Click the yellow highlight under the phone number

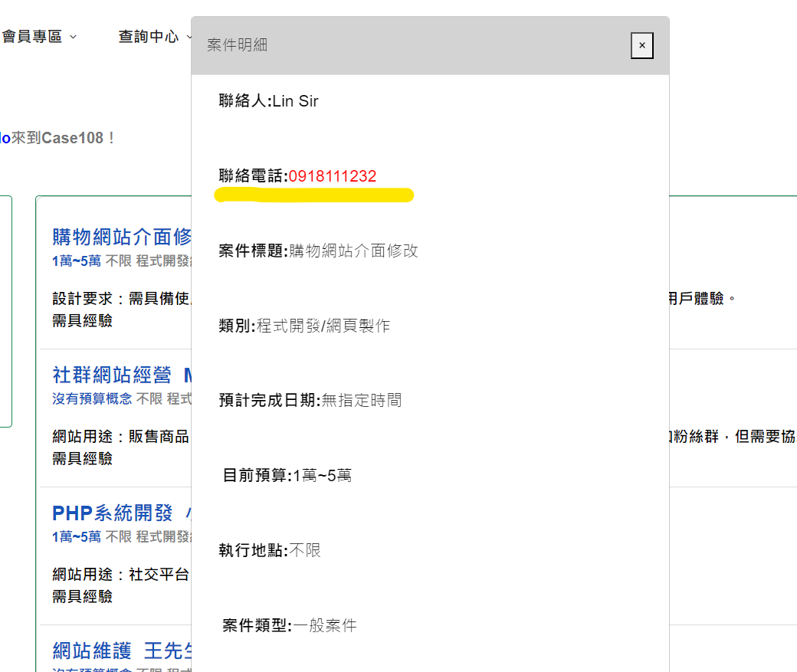[314, 194]
